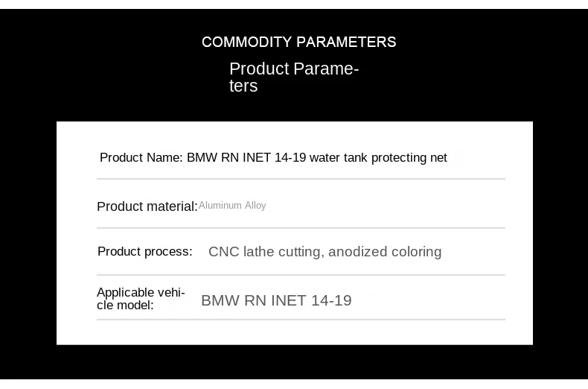Screen dimensions: 588x389
Task: Click the divider line under Product material row
Action: click(301, 227)
